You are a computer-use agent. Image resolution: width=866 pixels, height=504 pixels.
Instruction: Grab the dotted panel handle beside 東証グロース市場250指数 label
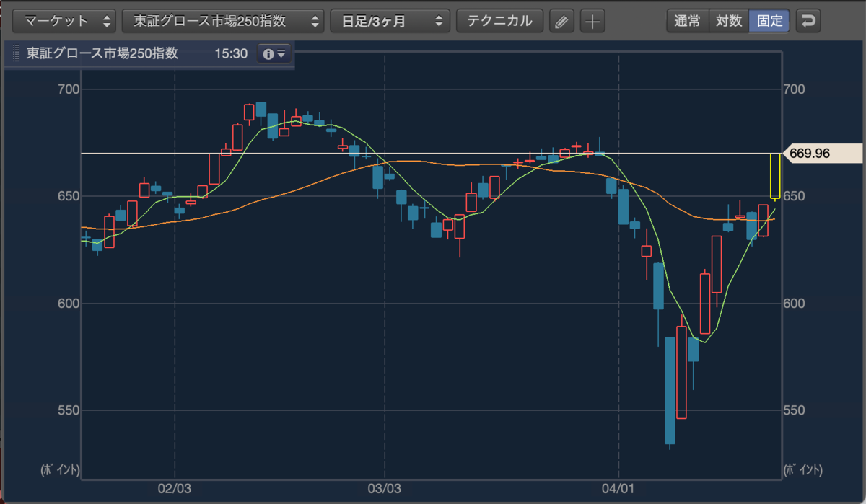point(16,54)
